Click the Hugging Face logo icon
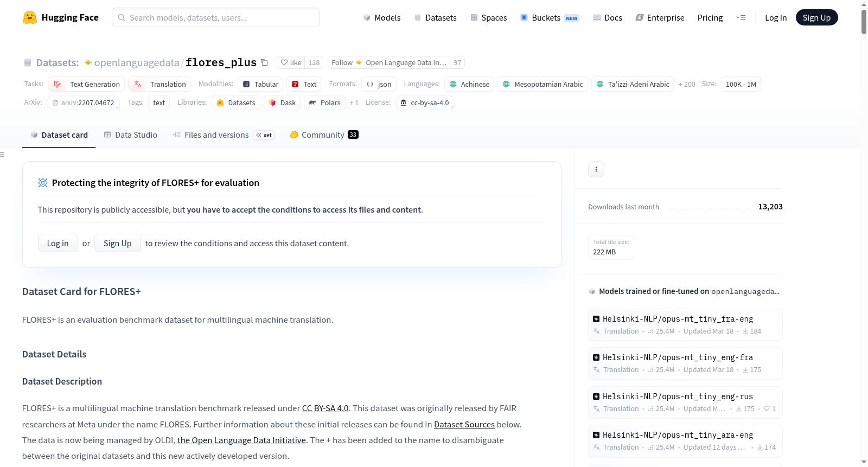Screen dimensions: 868x467 pos(30,17)
